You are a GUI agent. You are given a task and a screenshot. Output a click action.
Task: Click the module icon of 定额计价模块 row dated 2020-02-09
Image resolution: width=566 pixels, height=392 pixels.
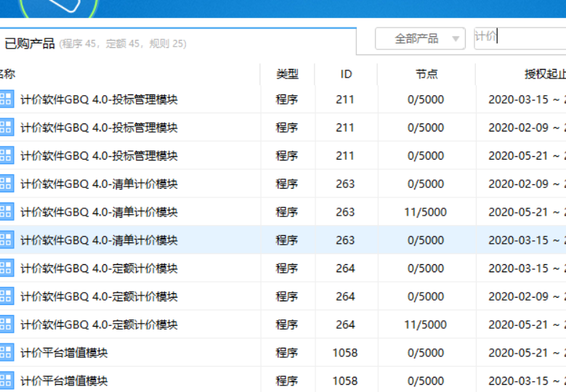[x=6, y=296]
